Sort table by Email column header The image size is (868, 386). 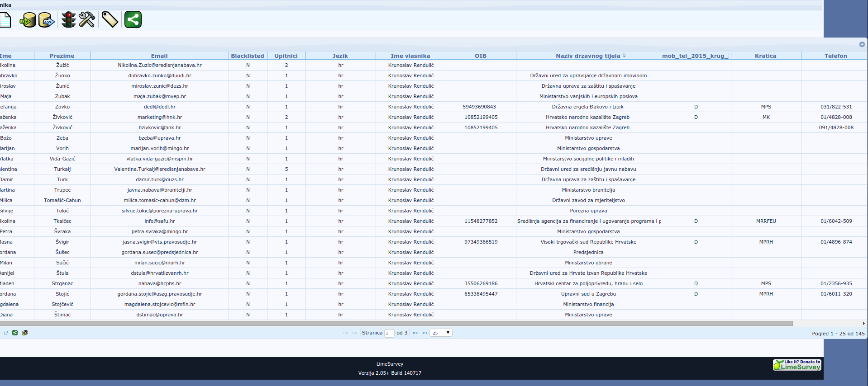point(159,56)
